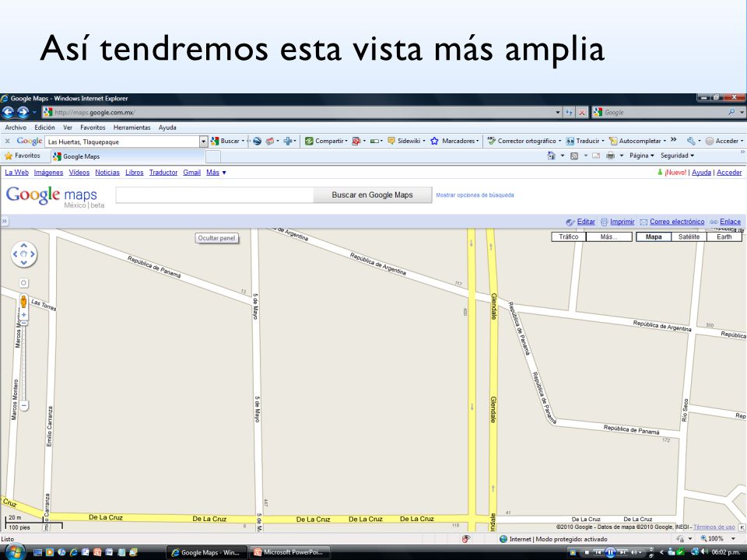747x560 pixels.
Task: Click the printer icon in IE command bar
Action: [x=610, y=156]
